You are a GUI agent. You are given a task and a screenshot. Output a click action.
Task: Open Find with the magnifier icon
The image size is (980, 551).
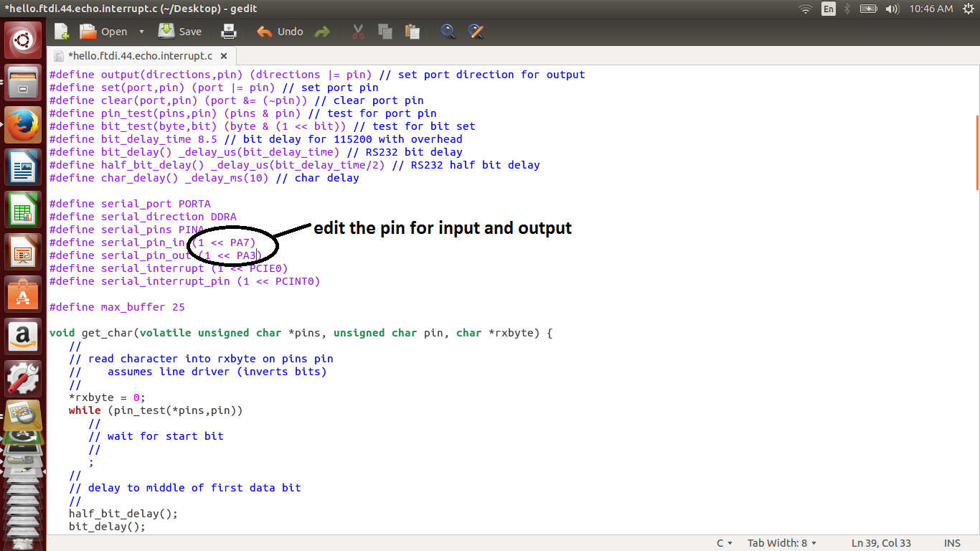[448, 32]
